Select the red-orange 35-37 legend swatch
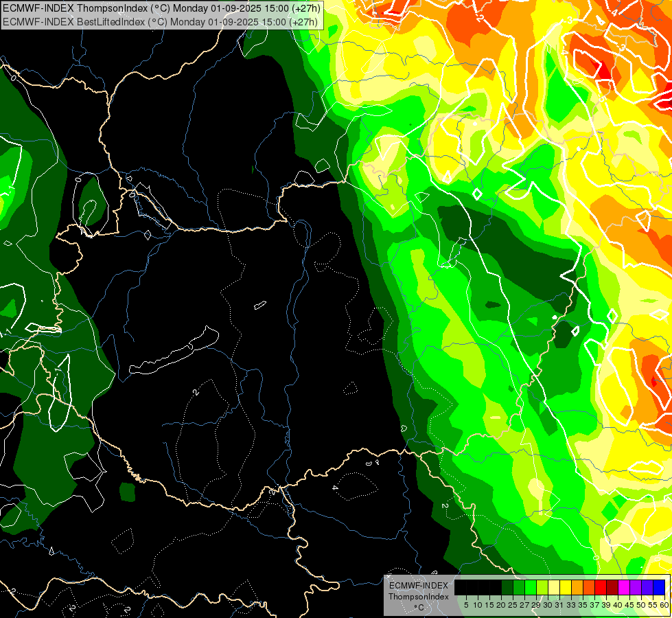The image size is (672, 618). click(589, 587)
